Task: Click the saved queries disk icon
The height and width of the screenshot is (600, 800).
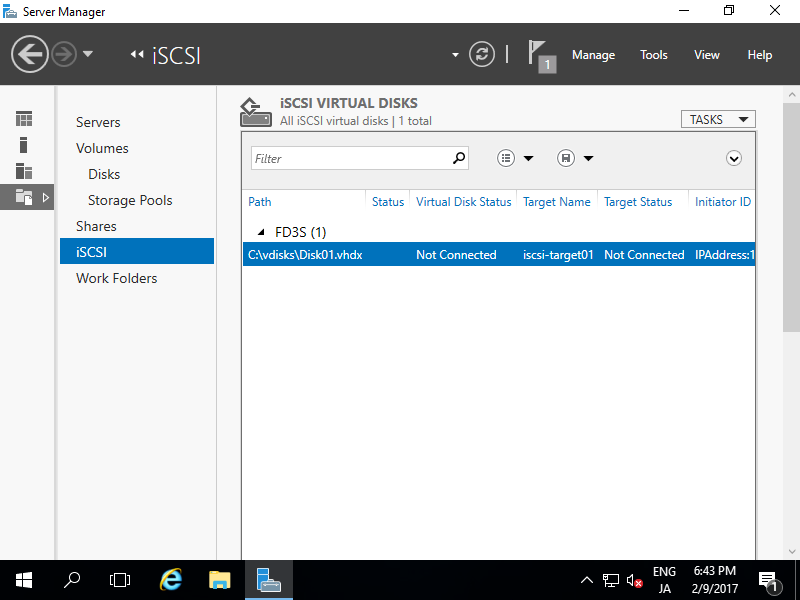Action: (565, 158)
